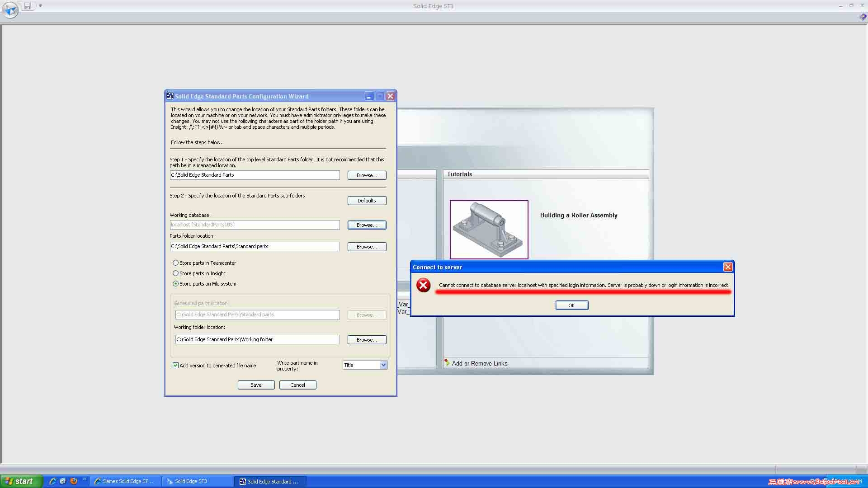Viewport: 868px width, 488px height.
Task: Minimize the configuration wizard window
Action: pyautogui.click(x=369, y=96)
